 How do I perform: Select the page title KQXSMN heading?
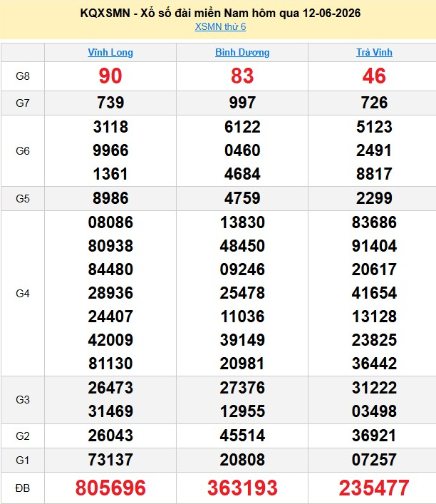220,13
